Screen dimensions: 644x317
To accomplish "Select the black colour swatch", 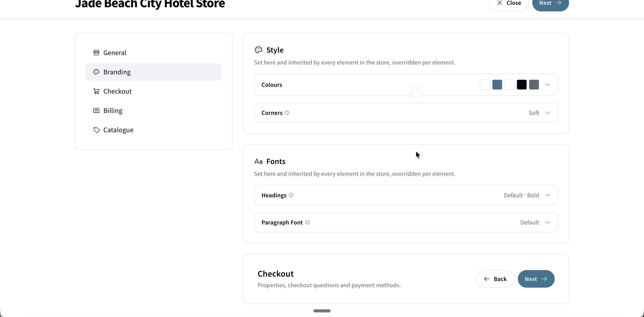I will coord(522,85).
